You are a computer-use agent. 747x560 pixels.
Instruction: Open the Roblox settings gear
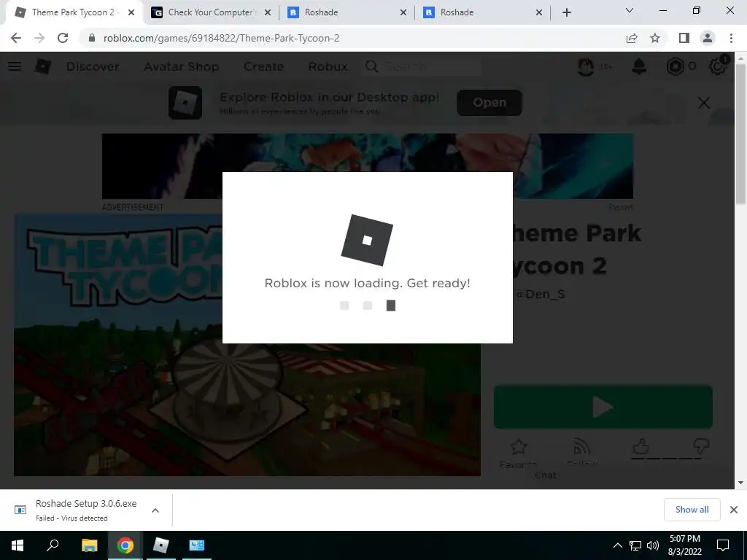pos(717,66)
